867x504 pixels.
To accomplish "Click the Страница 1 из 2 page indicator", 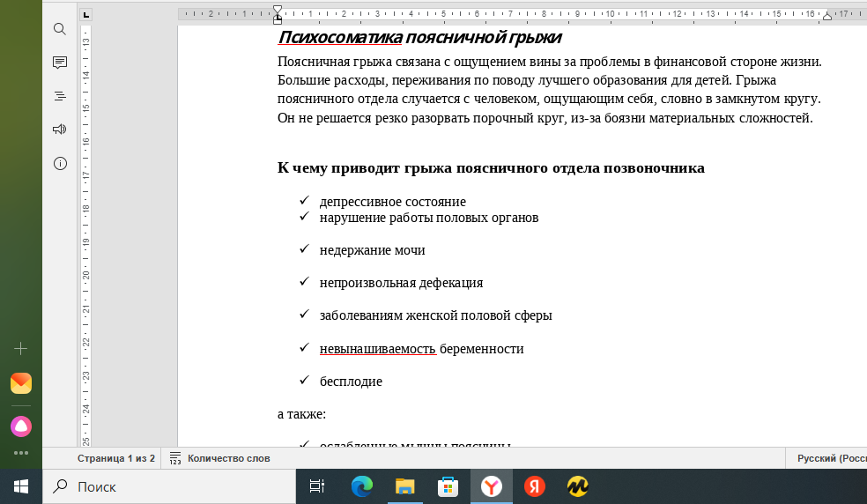I will pyautogui.click(x=116, y=458).
